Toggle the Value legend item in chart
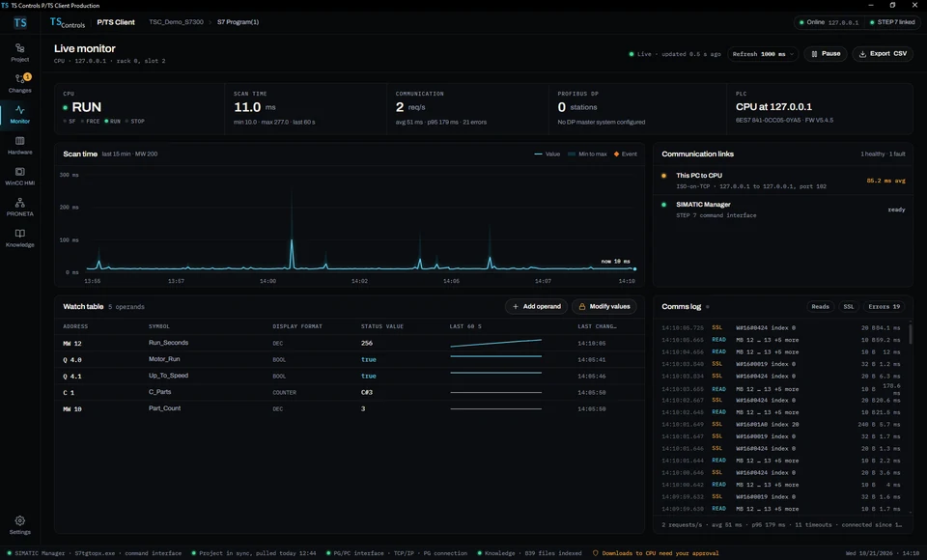 [x=547, y=154]
